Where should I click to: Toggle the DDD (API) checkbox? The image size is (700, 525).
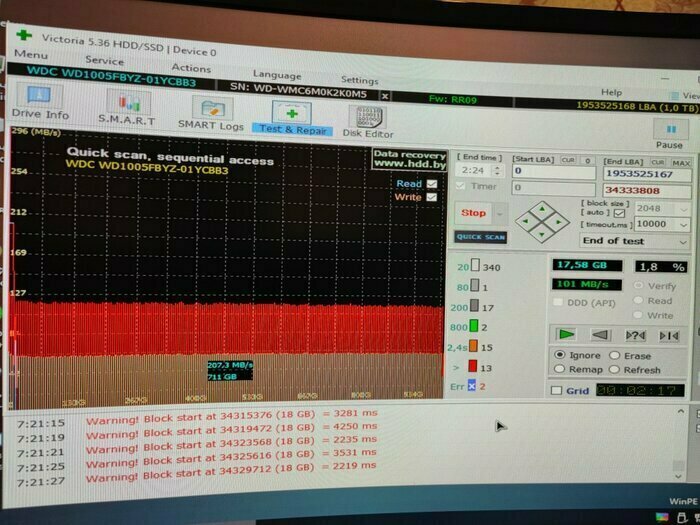[558, 302]
